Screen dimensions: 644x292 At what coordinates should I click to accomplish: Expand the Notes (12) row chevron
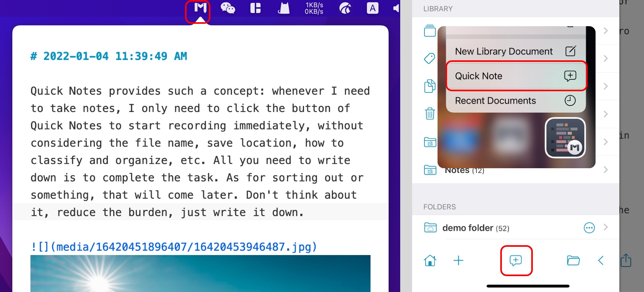point(605,170)
